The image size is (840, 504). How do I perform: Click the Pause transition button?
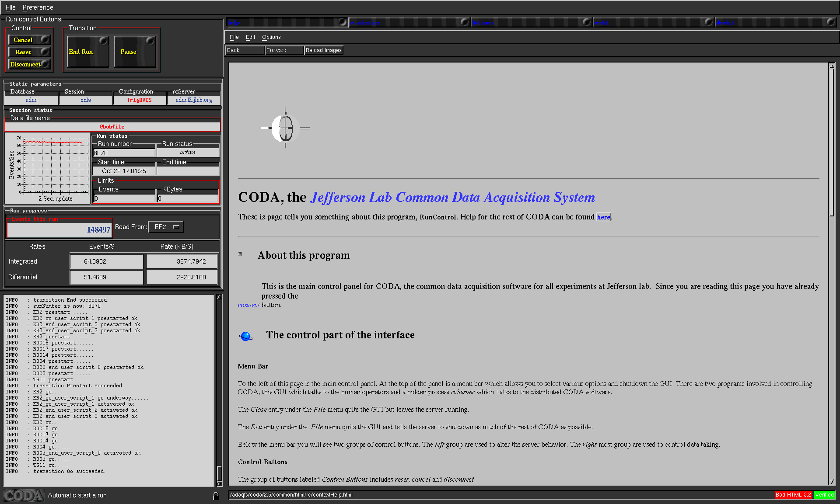135,52
